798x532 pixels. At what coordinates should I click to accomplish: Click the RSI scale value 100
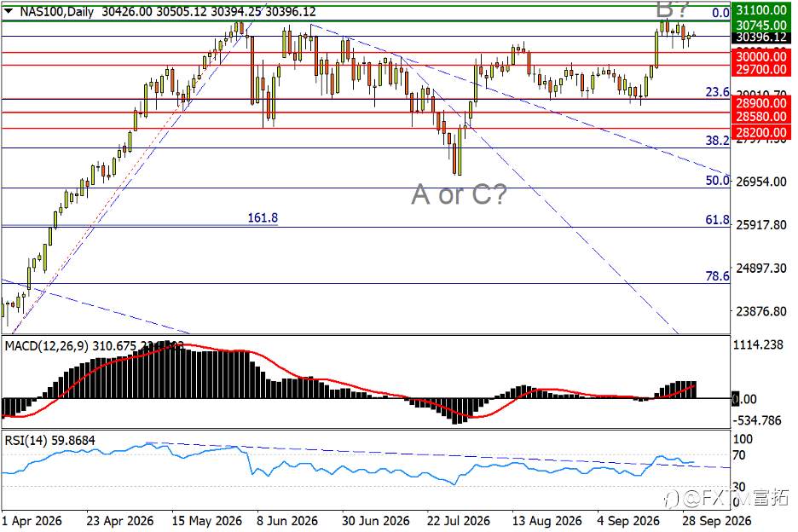743,439
